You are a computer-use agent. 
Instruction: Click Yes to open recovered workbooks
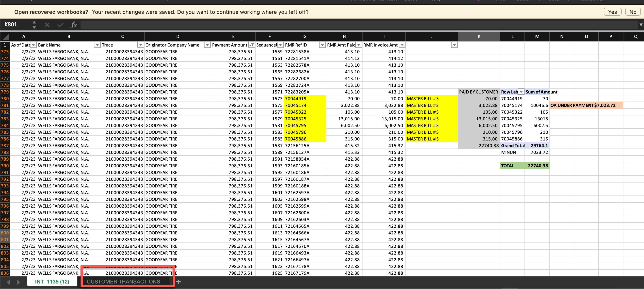(612, 12)
